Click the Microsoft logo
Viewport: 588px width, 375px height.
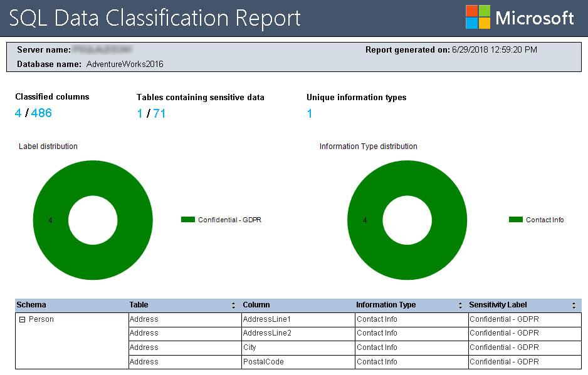pos(520,18)
